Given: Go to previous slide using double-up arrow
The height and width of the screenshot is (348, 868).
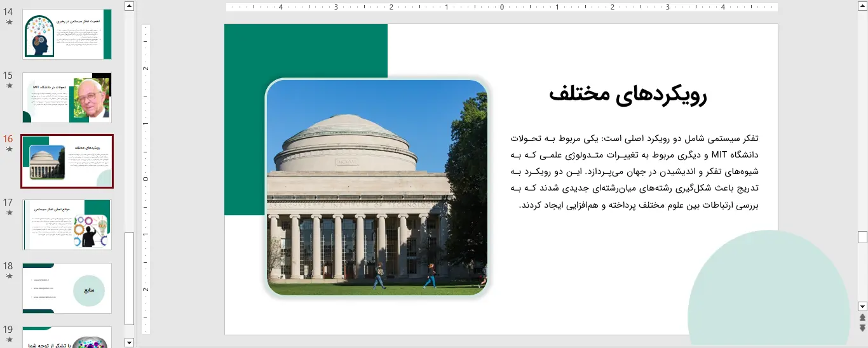Looking at the screenshot, I should point(862,318).
